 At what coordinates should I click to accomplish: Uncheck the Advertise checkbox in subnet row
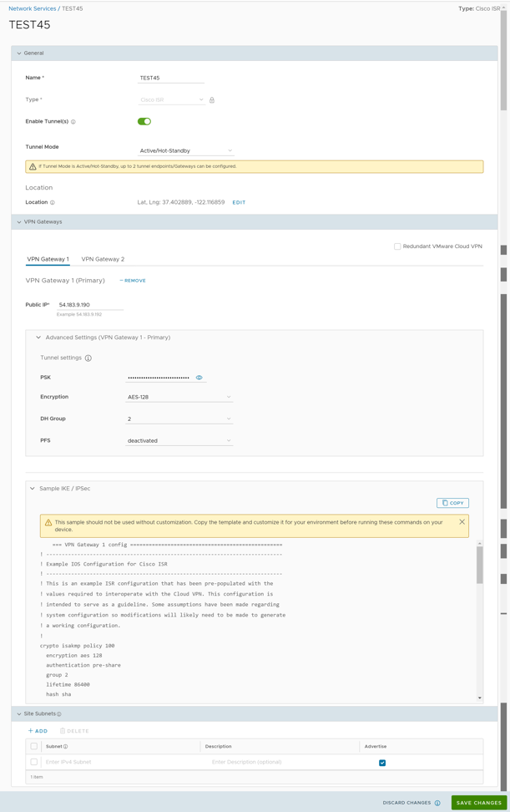point(382,763)
